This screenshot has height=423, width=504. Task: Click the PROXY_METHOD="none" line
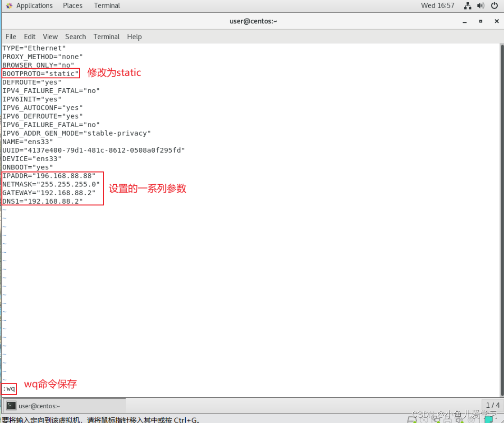pos(42,56)
